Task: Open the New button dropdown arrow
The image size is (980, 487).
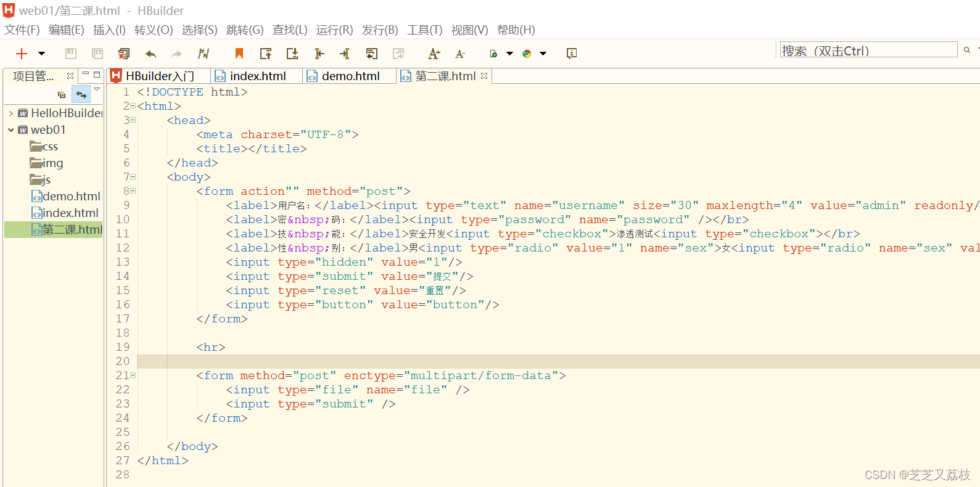Action: click(x=42, y=54)
